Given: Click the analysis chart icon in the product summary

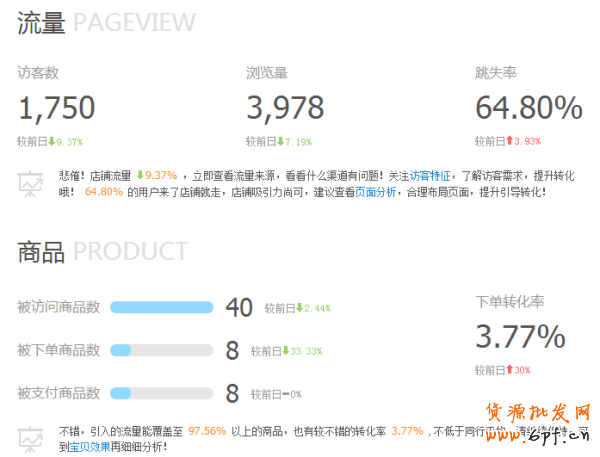Looking at the screenshot, I should 31,438.
